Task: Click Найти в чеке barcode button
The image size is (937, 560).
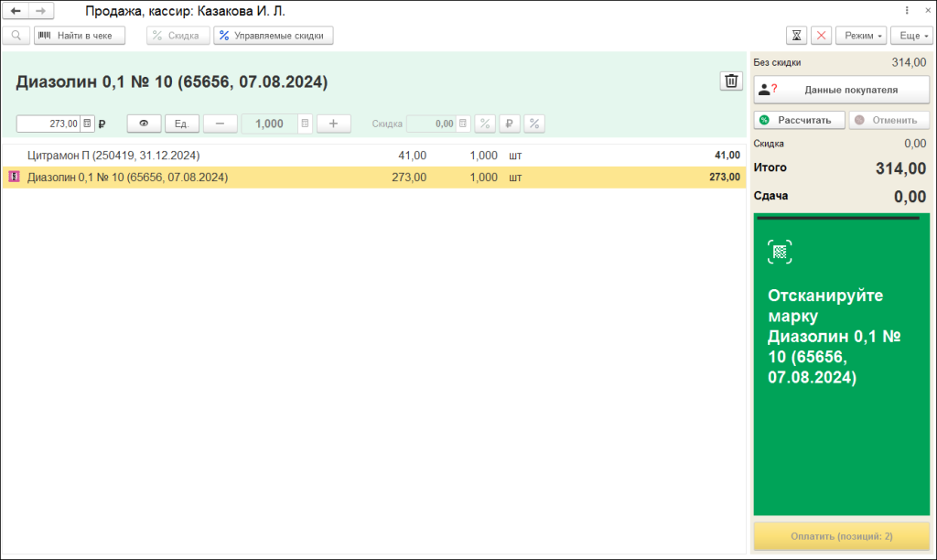Action: [x=80, y=35]
